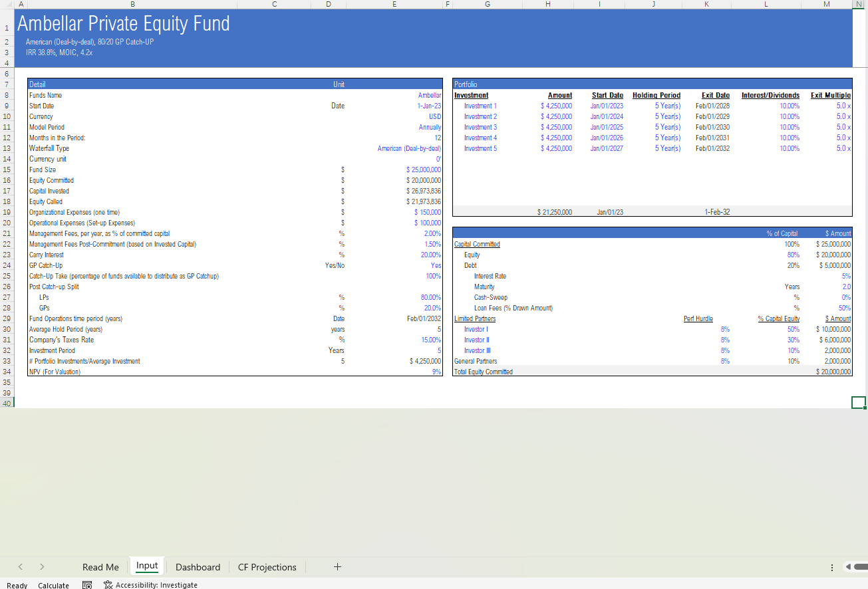
Task: Click the Calculate status bar button
Action: 53,585
